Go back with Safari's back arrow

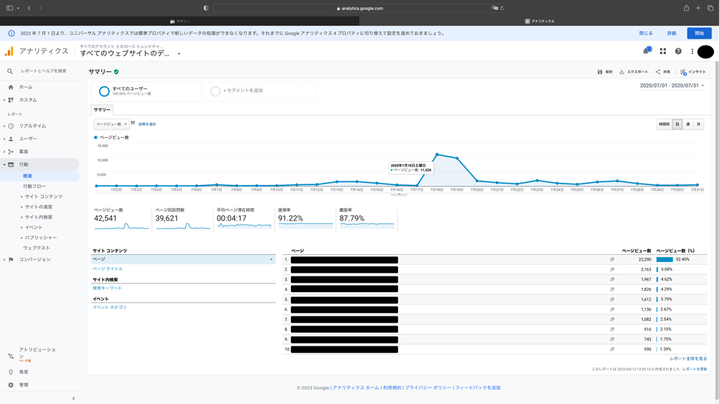point(29,8)
